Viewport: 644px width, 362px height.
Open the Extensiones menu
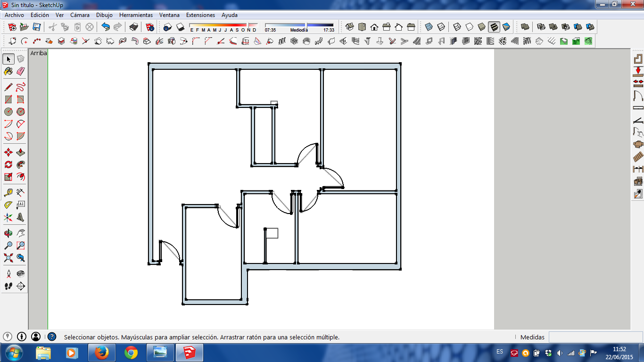(x=200, y=15)
